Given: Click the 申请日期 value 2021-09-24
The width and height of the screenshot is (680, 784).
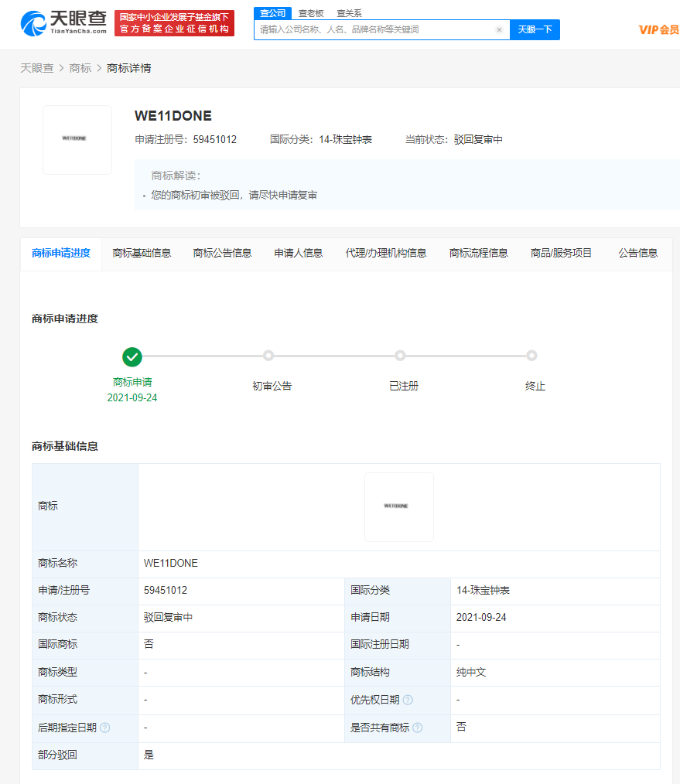Looking at the screenshot, I should pos(481,618).
